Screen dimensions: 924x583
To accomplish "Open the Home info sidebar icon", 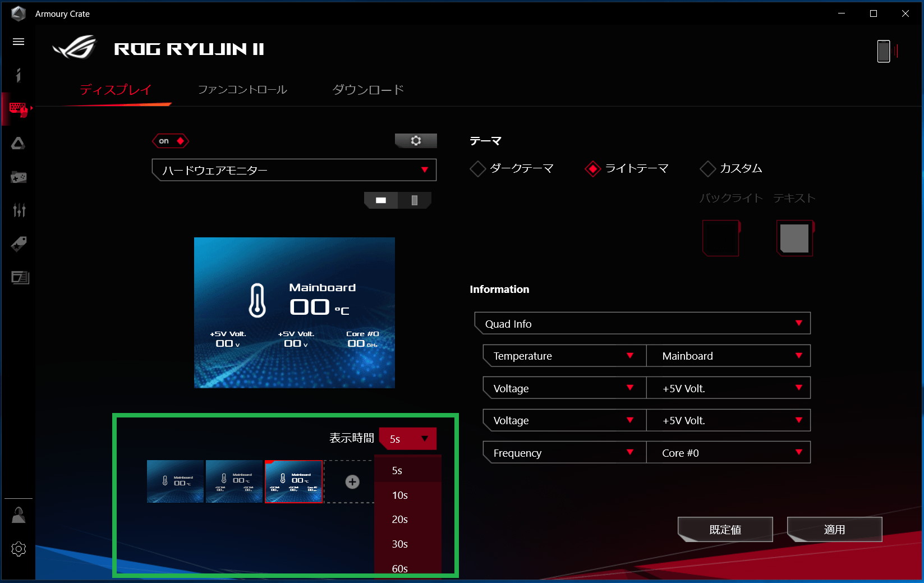I will [19, 75].
